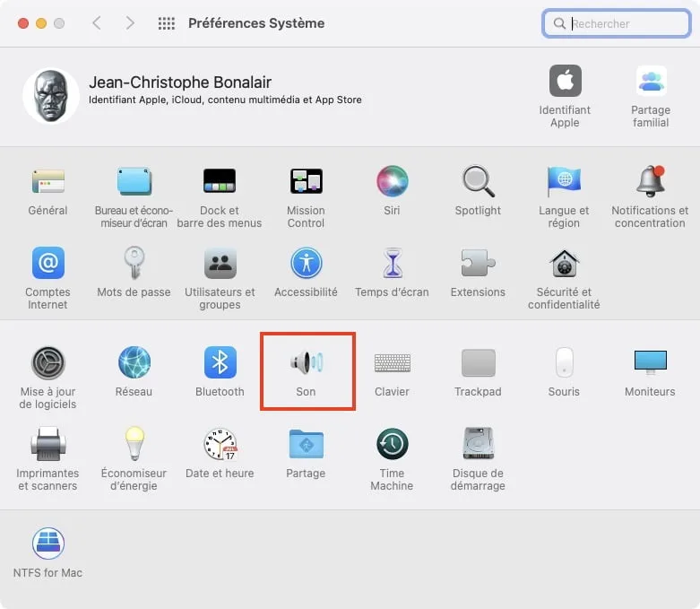
Task: Open Mots de passe pane
Action: [134, 263]
